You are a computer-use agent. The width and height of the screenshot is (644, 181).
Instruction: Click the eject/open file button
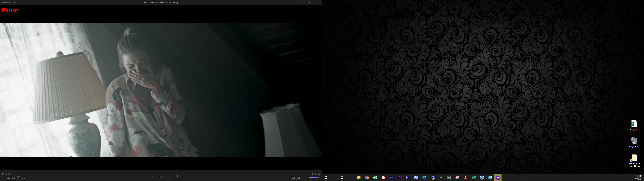tap(146, 176)
